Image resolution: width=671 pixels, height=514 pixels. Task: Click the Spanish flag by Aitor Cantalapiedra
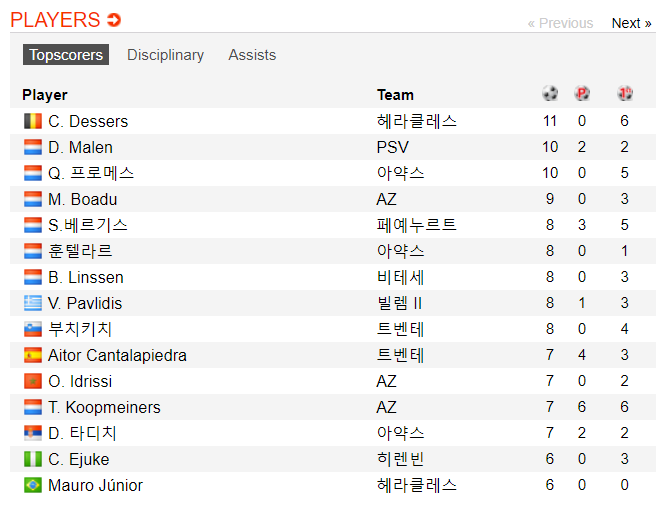[33, 355]
